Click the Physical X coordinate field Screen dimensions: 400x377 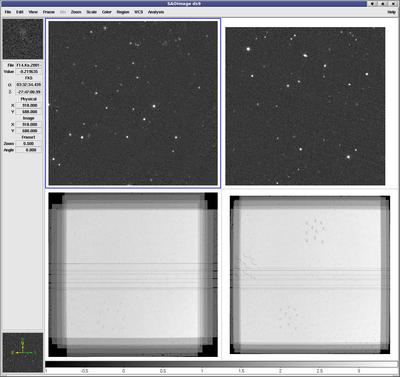click(x=29, y=105)
